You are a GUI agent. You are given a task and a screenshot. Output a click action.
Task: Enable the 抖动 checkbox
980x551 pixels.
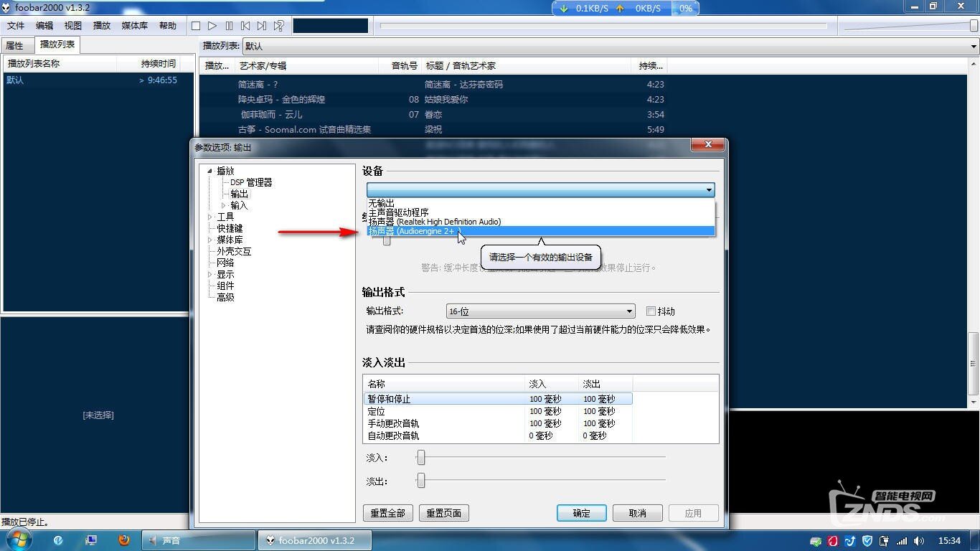(x=651, y=311)
